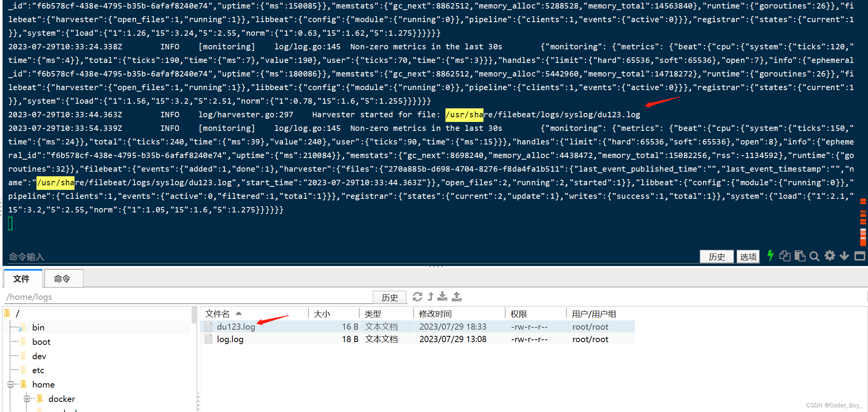Click the 'Harvester started for file' log text
This screenshot has height=412, width=868.
tap(376, 115)
